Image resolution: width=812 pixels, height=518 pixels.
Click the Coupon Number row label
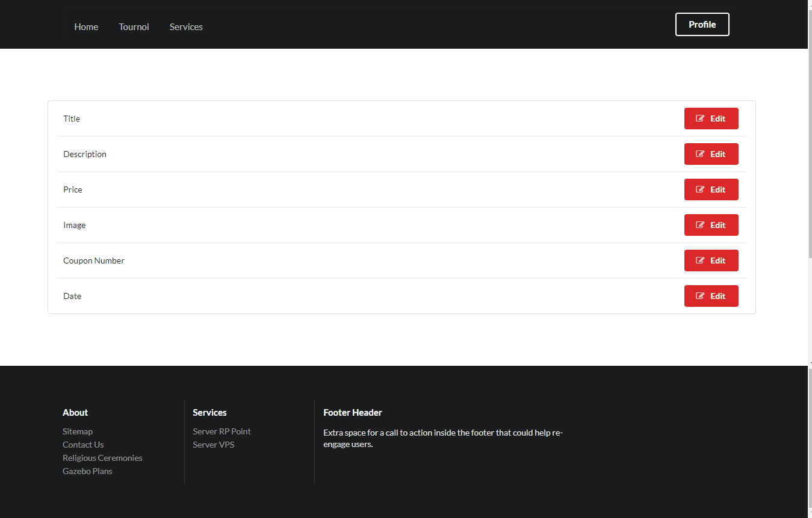click(x=94, y=261)
